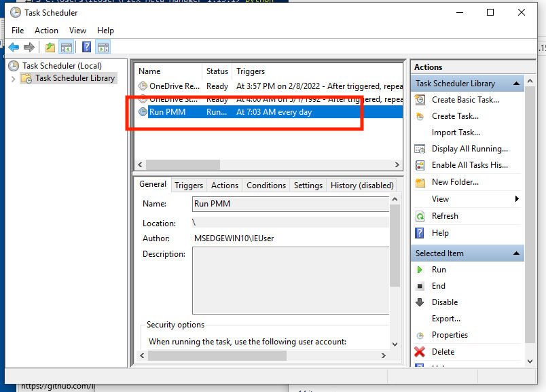Open the View submenu arrow

(x=517, y=199)
